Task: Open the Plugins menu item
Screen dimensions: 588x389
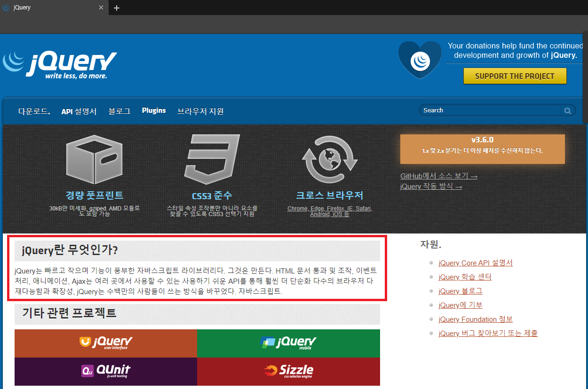Action: tap(153, 110)
